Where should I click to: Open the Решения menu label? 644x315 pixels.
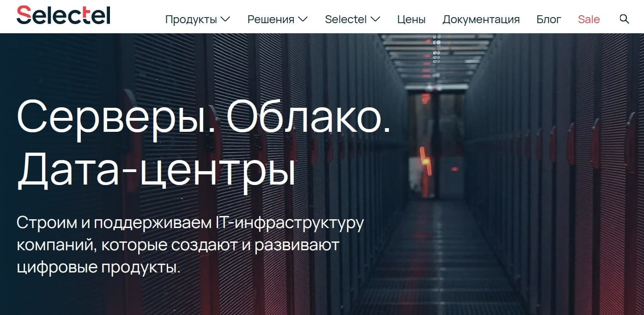271,19
